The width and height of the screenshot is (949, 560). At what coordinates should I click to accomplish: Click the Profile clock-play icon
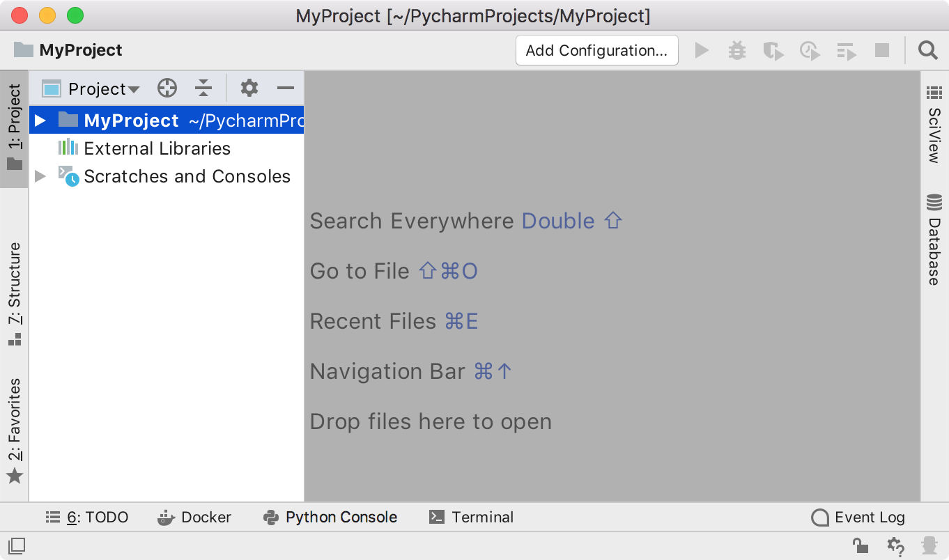click(x=809, y=51)
